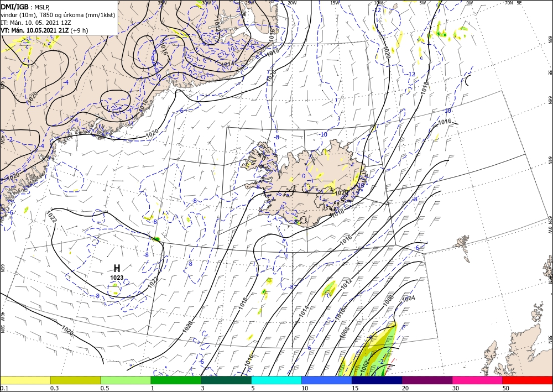Viewport: 553px width, 392px height.
Task: Click the '20W' longitude label
Action: (291, 3)
